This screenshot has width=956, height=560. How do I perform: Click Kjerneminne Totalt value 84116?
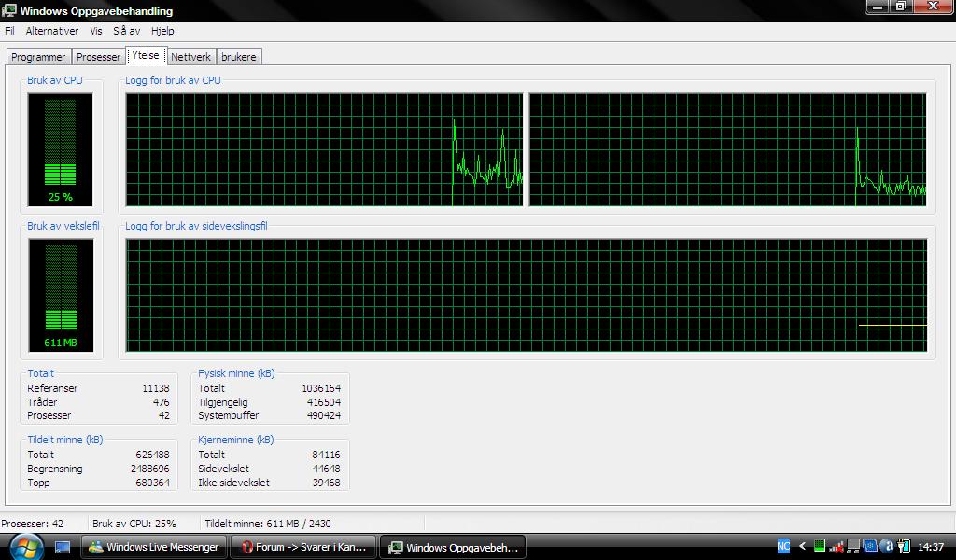point(326,455)
